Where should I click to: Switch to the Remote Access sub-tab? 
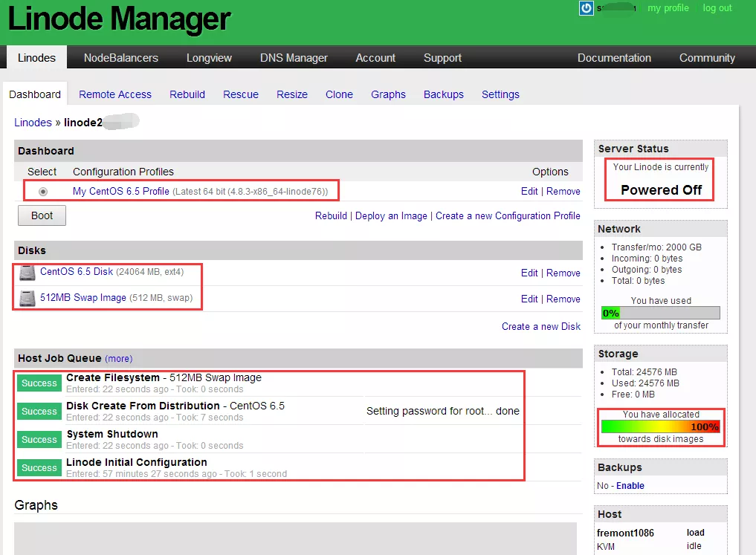point(115,94)
